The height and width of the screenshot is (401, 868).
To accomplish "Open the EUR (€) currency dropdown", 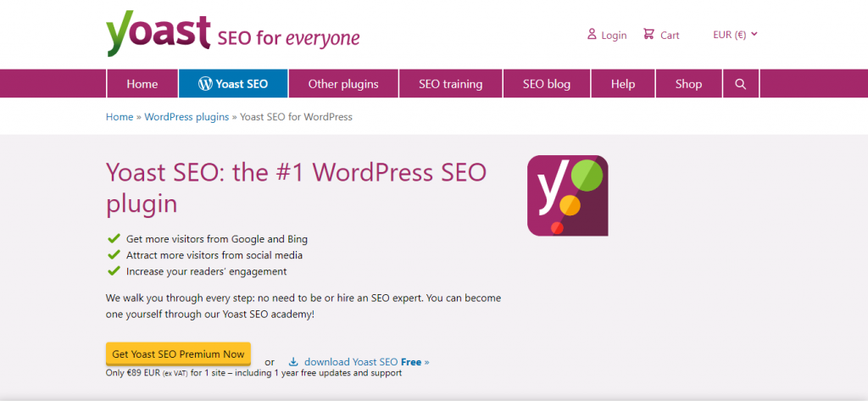I will [x=735, y=35].
